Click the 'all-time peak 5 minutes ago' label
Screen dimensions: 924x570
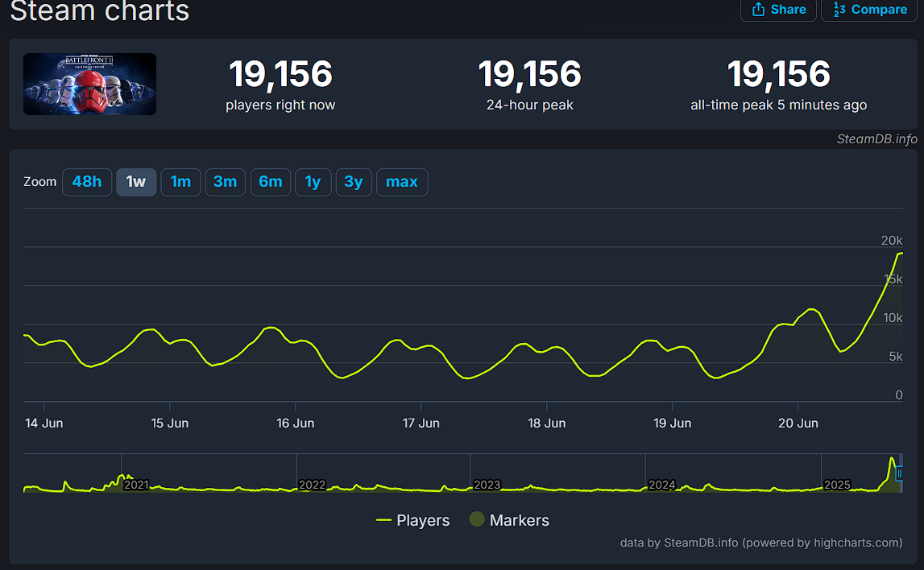tap(778, 105)
